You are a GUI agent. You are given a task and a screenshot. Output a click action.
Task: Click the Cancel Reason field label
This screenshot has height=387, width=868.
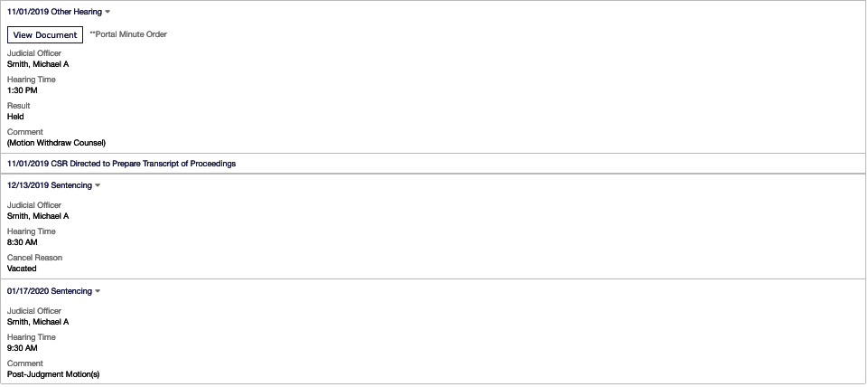click(34, 259)
